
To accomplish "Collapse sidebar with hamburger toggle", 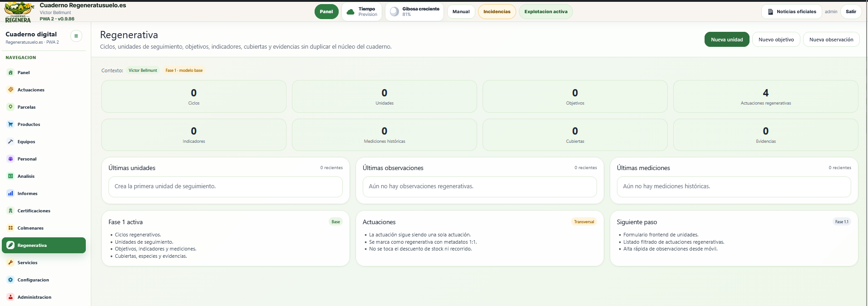I will (76, 36).
